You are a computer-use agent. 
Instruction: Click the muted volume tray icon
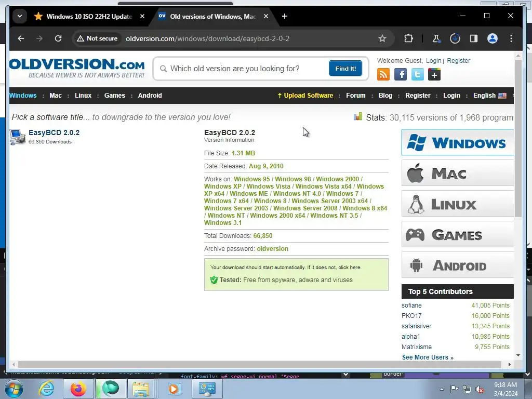pos(480,390)
